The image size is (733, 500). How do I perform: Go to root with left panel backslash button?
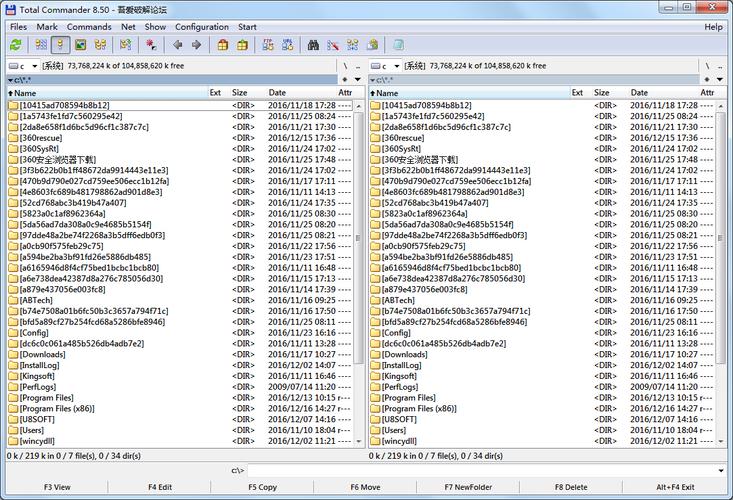pyautogui.click(x=345, y=66)
